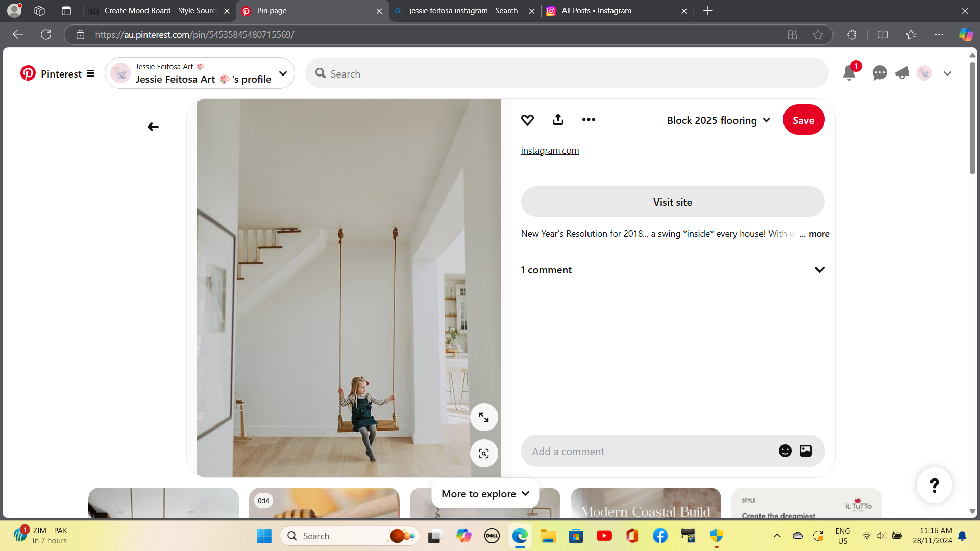The width and height of the screenshot is (980, 551).
Task: Click the visual search lens icon
Action: click(x=484, y=453)
